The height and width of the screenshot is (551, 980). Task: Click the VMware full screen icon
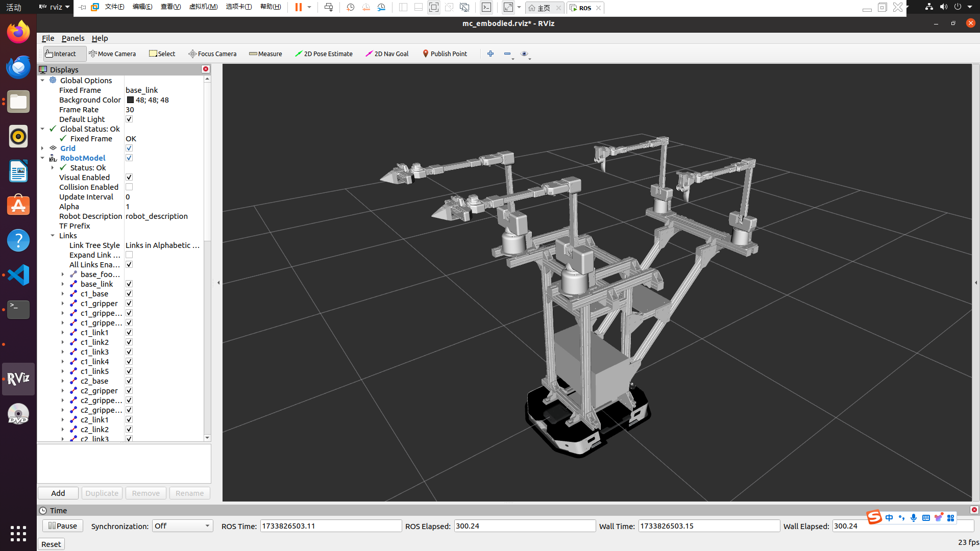pos(433,7)
